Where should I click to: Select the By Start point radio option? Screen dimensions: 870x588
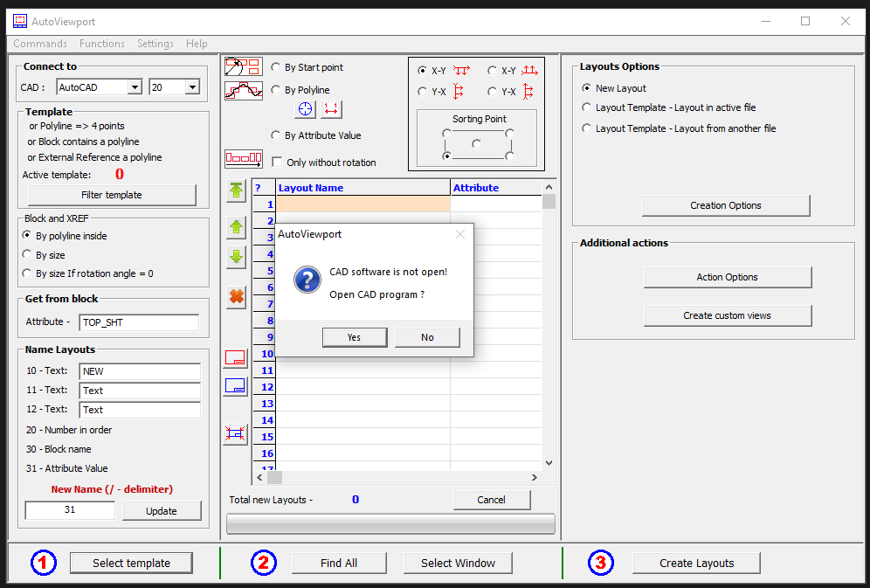(277, 67)
